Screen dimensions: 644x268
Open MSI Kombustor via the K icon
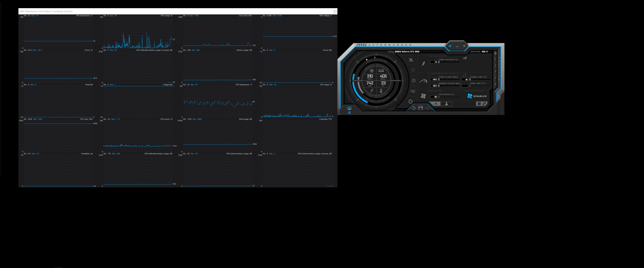coord(413,70)
